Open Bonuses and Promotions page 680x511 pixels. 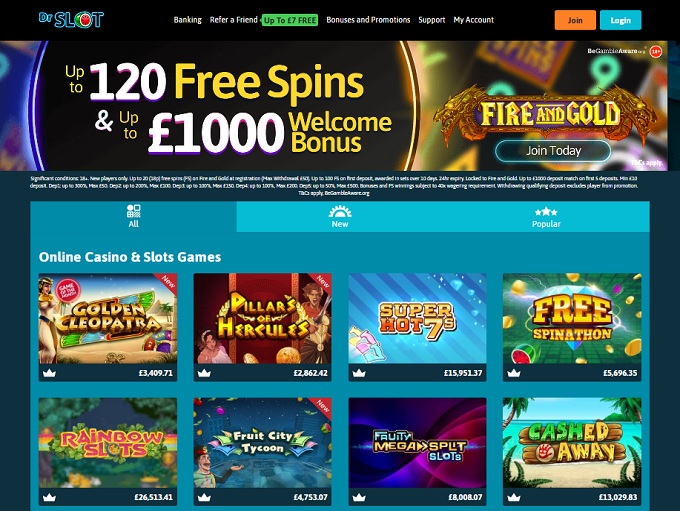tap(368, 20)
